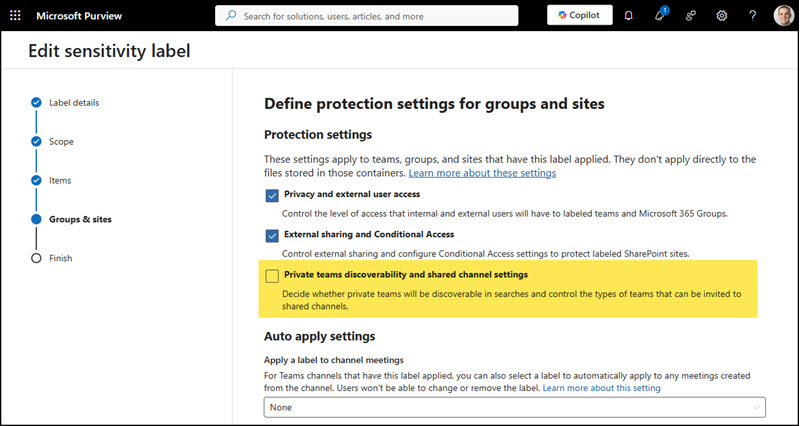Open the announcements megaphone icon with badge

coord(660,15)
